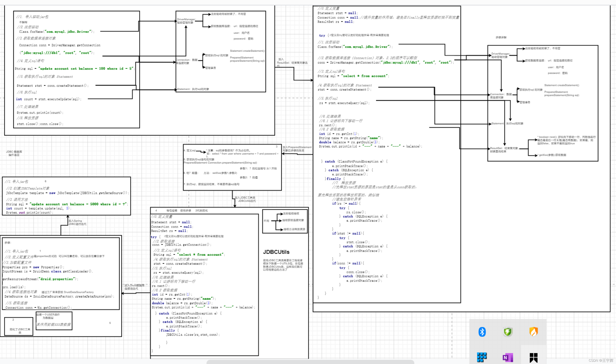Viewport: 616px width, 364px height.
Task: Select the '加入JDBC工具类JDBCUtils迭代' arrow label
Action: point(245,199)
